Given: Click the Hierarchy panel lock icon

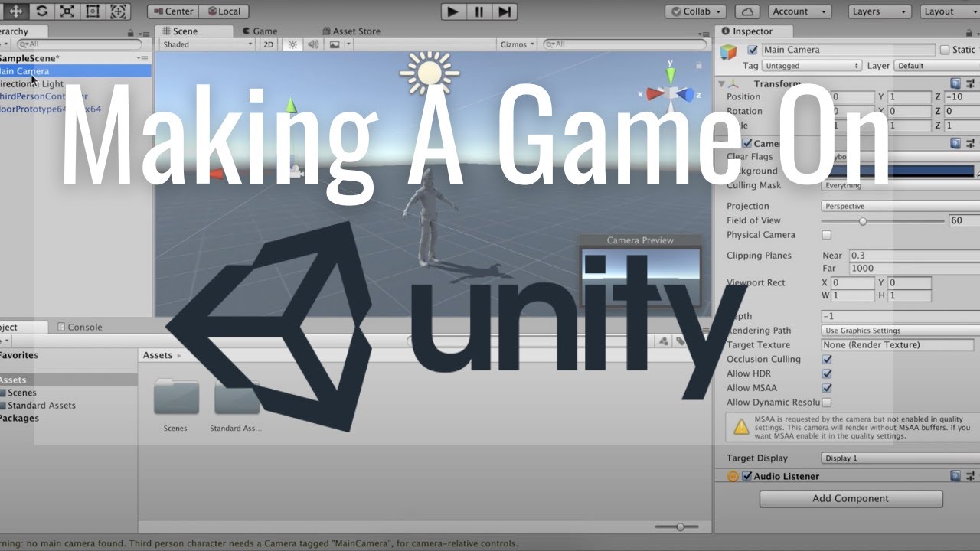Looking at the screenshot, I should click(132, 32).
